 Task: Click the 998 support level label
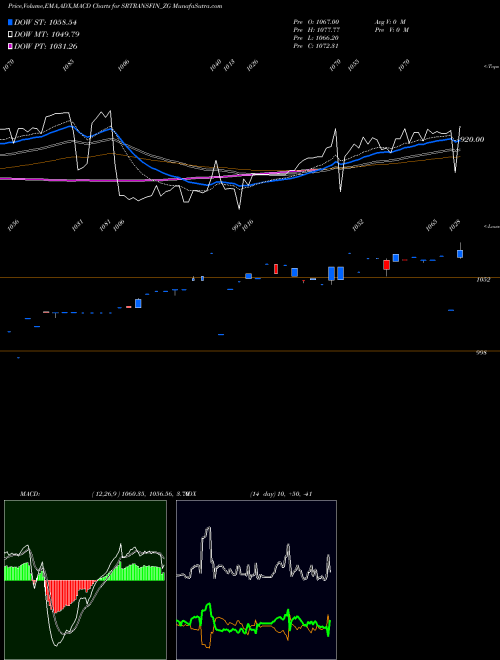pos(481,353)
